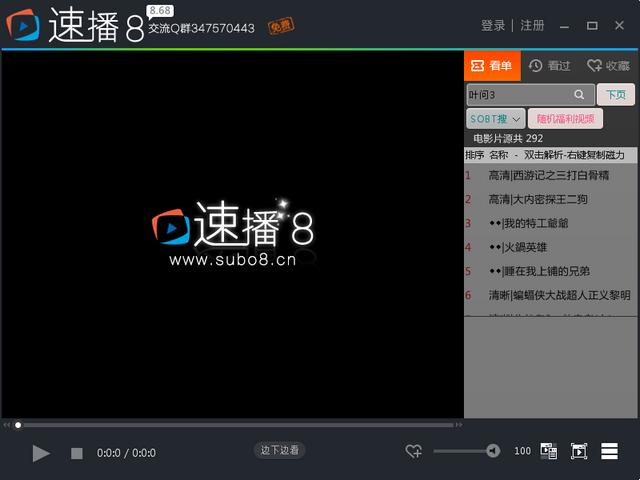640x480 pixels.
Task: Expand the SOBT搜 source dropdown
Action: click(x=496, y=119)
